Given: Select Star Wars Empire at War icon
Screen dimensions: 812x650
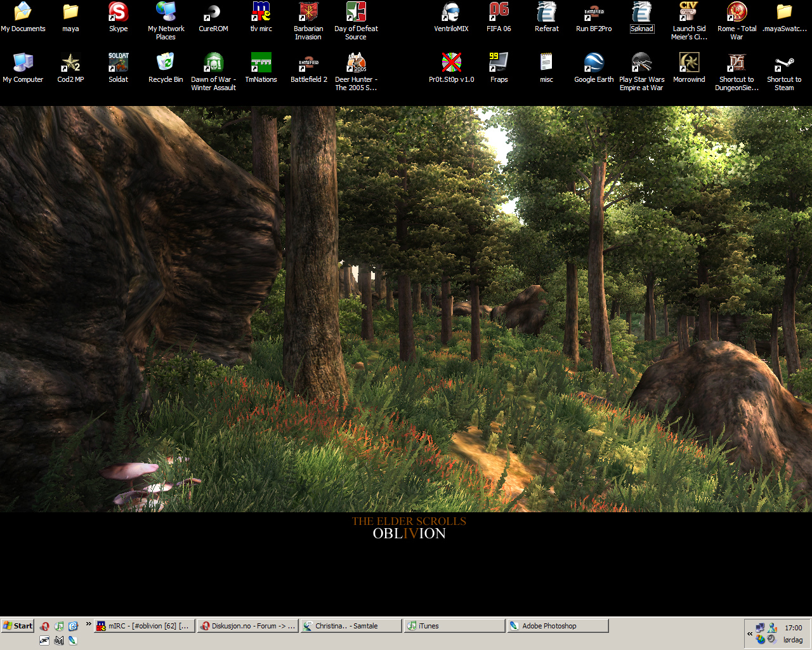Looking at the screenshot, I should (x=641, y=72).
